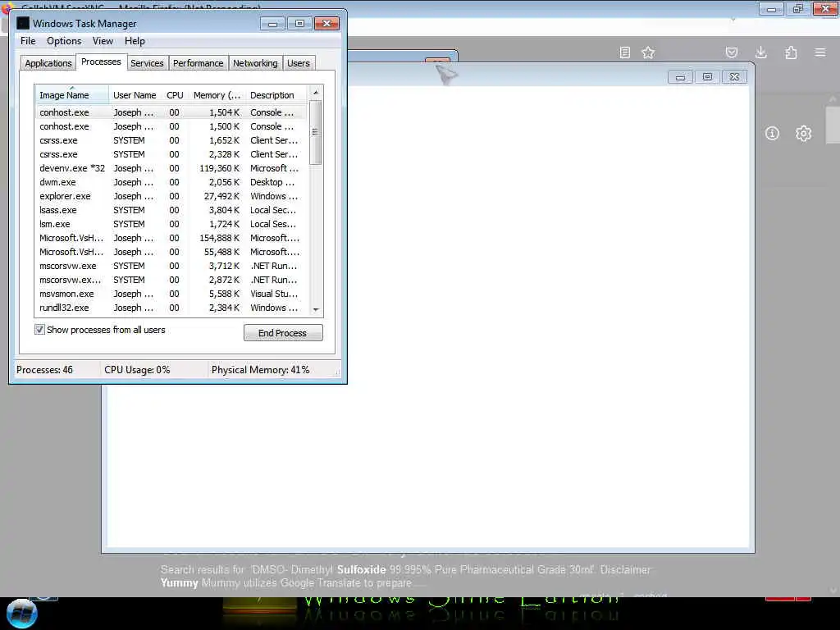Viewport: 840px width, 630px height.
Task: Switch to the Networking tab
Action: point(255,63)
